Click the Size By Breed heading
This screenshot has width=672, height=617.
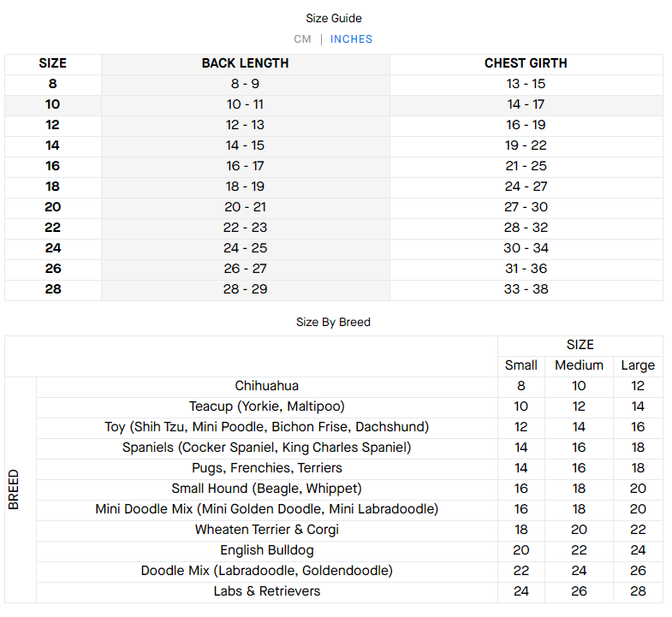[x=333, y=322]
